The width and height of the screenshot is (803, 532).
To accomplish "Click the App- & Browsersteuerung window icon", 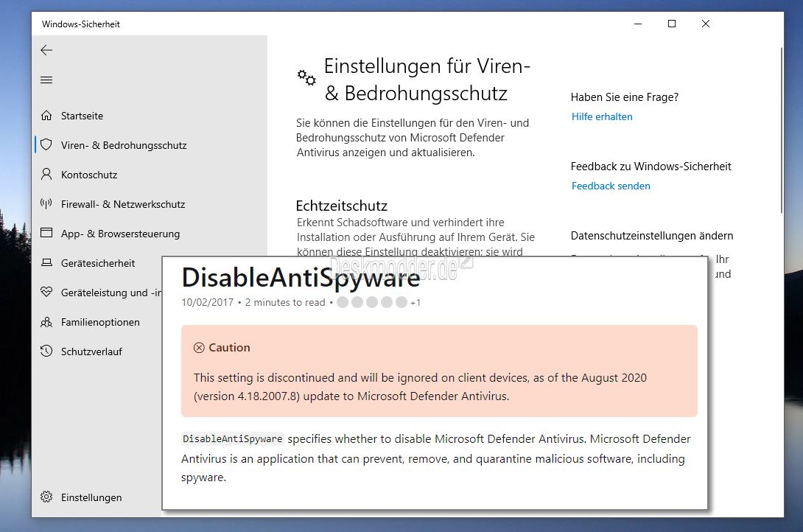I will [x=46, y=234].
